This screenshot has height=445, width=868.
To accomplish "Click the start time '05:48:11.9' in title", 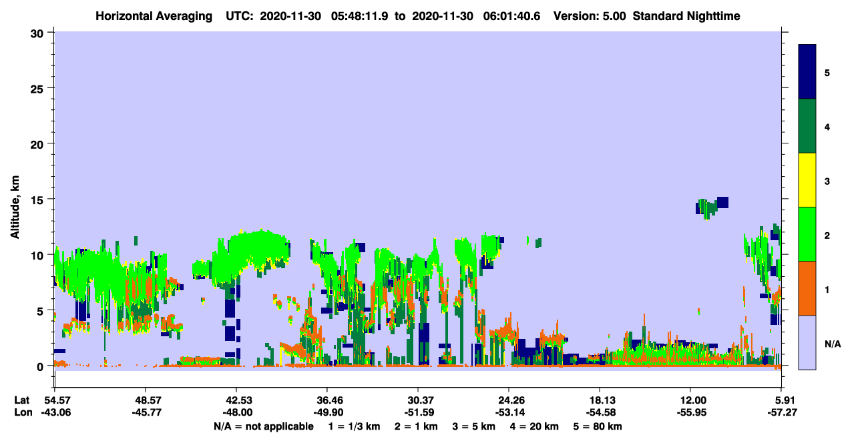I will (359, 15).
